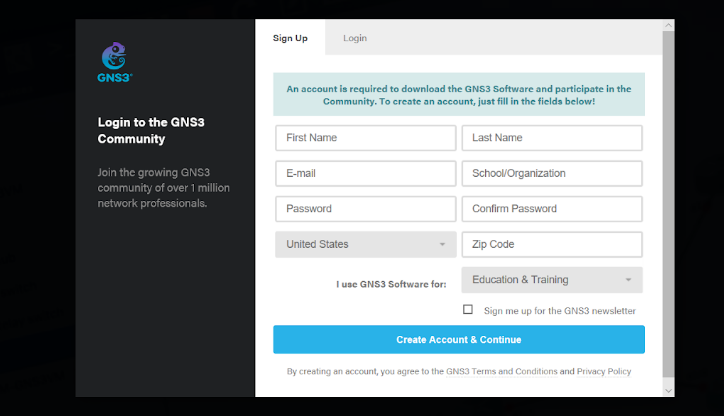This screenshot has height=416, width=724.
Task: Switch to the Login tab
Action: coord(355,38)
